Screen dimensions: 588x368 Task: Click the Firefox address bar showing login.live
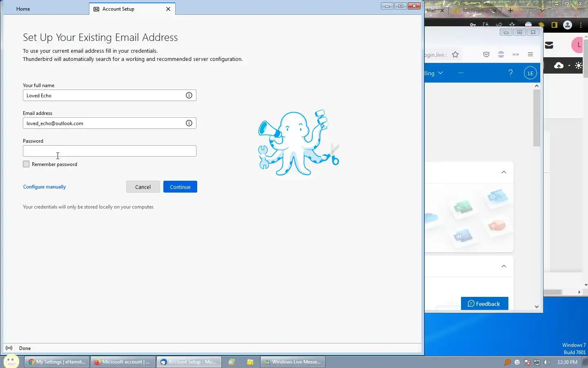(x=436, y=55)
